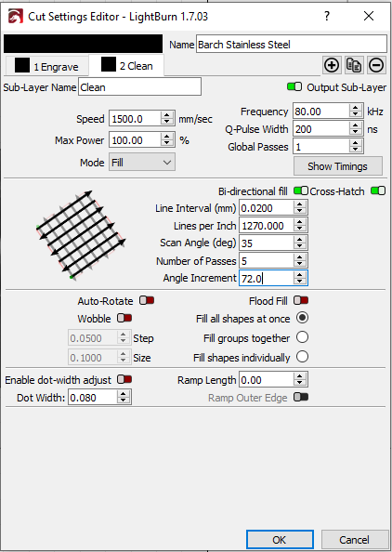Disable the Cross-Hatch toggle
Screen dimensions: 392x552
tap(378, 191)
